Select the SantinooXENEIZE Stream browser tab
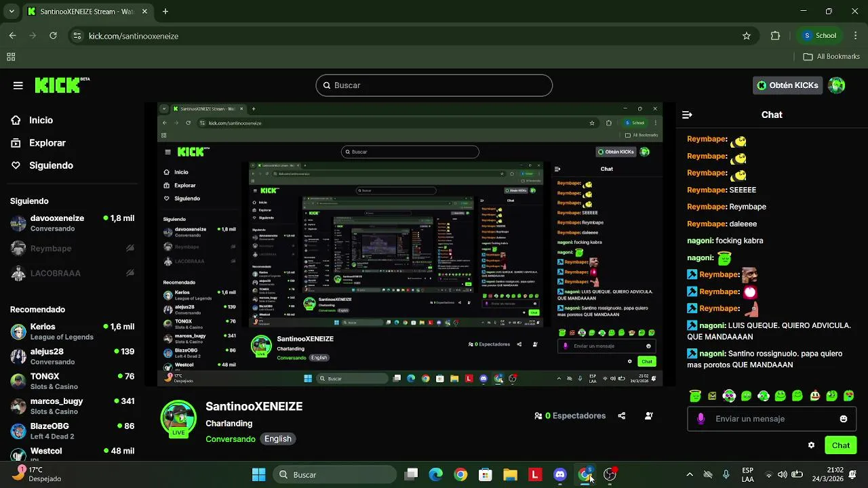 (87, 12)
